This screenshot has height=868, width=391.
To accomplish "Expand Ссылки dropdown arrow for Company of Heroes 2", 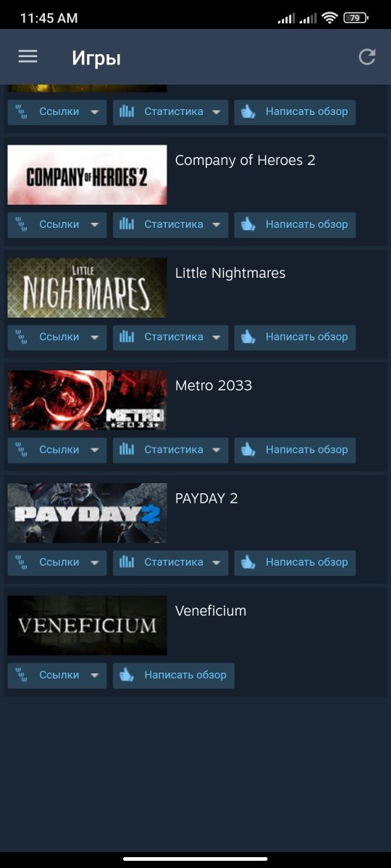I will click(x=94, y=225).
